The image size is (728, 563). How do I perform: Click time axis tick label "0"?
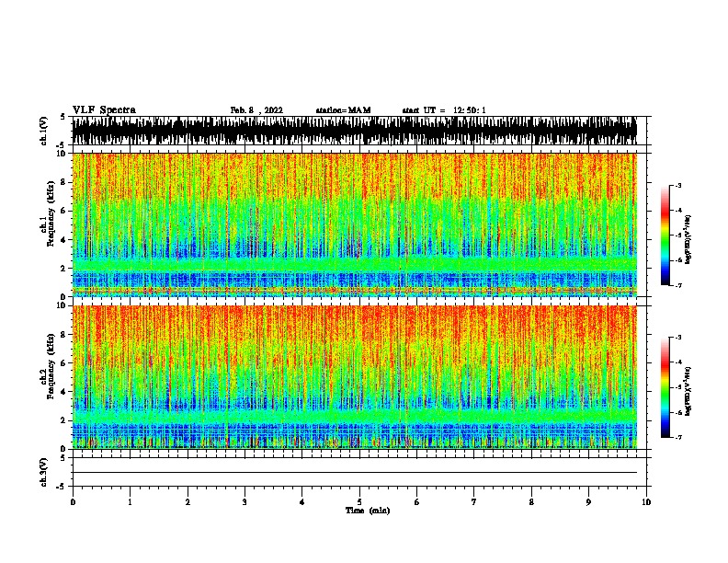[73, 502]
